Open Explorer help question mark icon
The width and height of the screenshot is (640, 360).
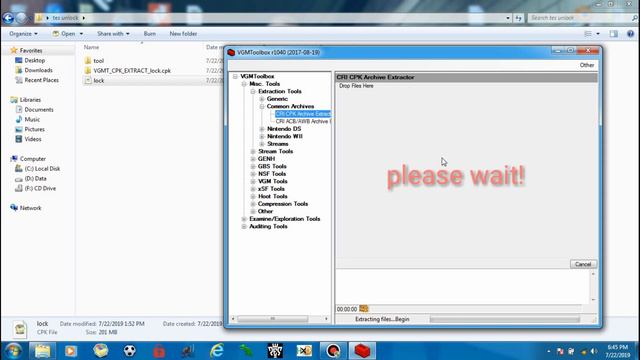[631, 34]
